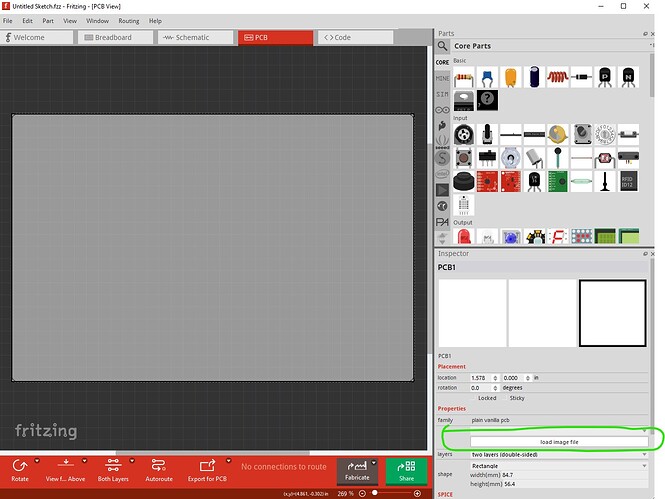Image resolution: width=665 pixels, height=499 pixels.
Task: Switch to the Code tab
Action: pos(355,37)
